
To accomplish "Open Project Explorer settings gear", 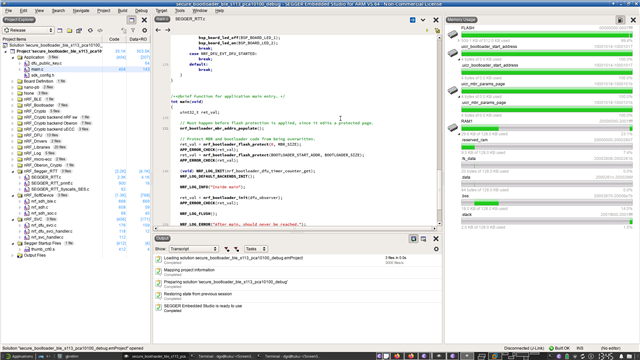I will (x=144, y=30).
